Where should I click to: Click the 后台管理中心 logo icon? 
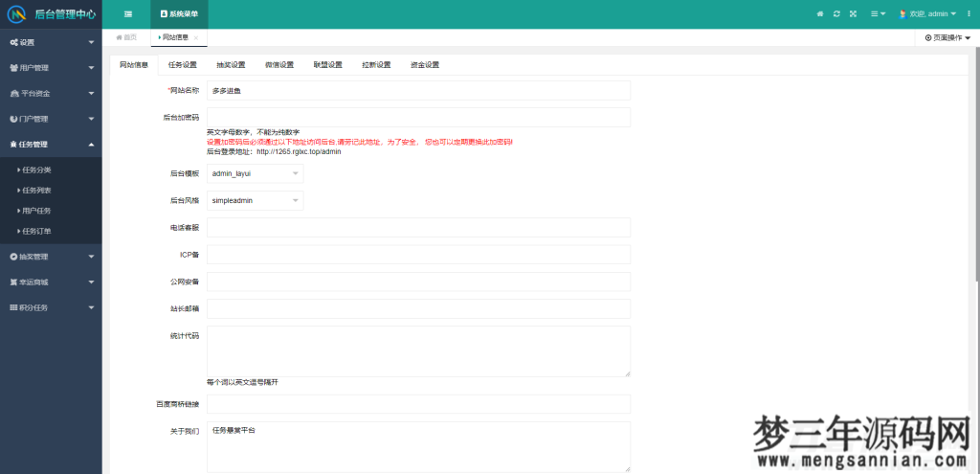(x=16, y=14)
